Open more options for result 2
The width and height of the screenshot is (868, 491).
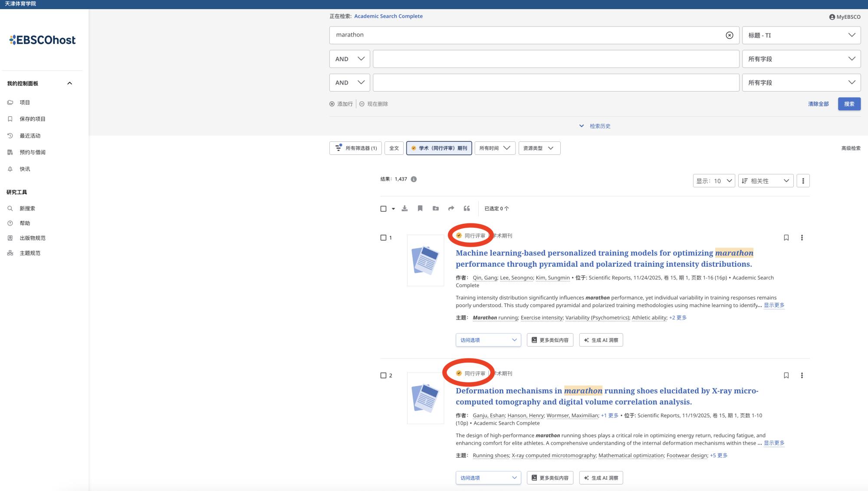coord(802,376)
